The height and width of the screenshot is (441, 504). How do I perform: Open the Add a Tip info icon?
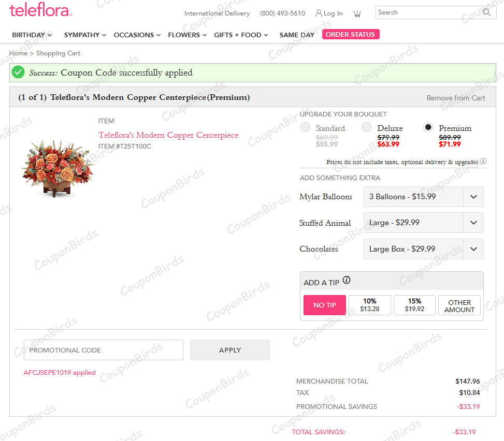(347, 280)
